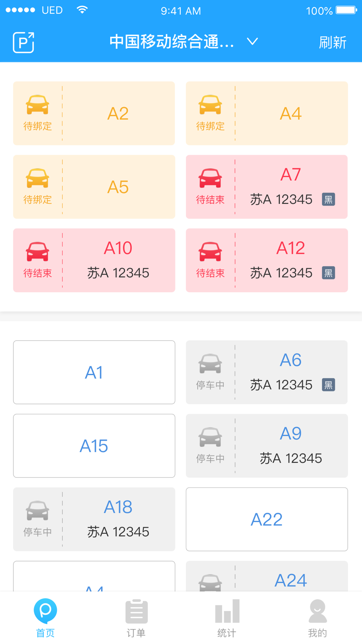The image size is (362, 644).
Task: Tap the gray car icon on A6
Action: point(210,363)
